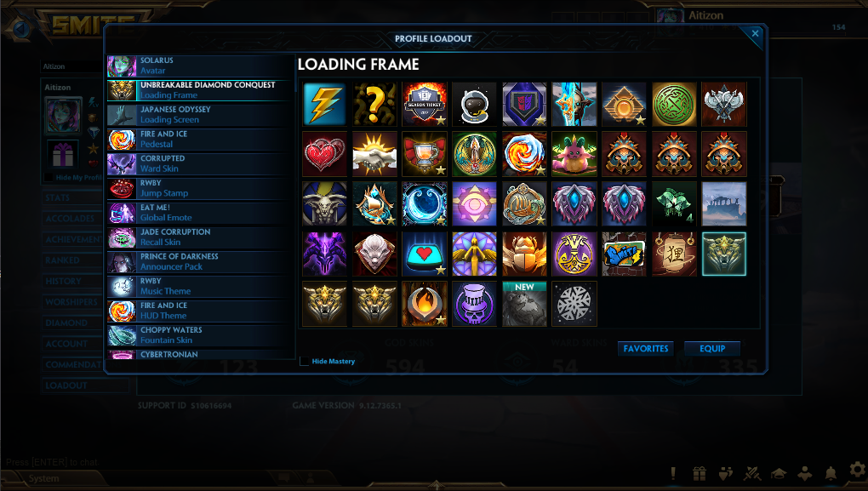Viewport: 868px width, 491px height.
Task: Select the lightning bolt loading frame
Action: [324, 104]
